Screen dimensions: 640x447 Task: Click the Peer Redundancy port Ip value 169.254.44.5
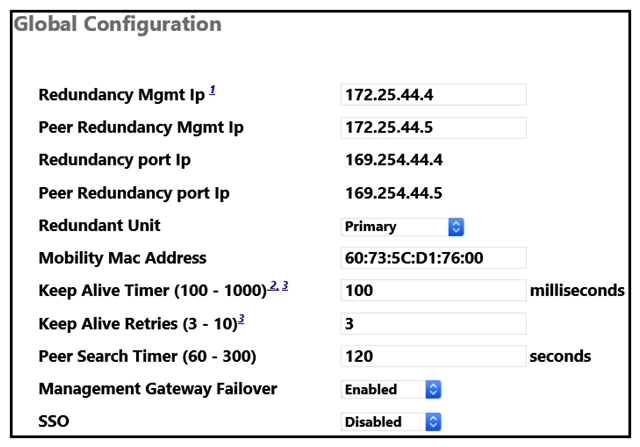pos(393,193)
